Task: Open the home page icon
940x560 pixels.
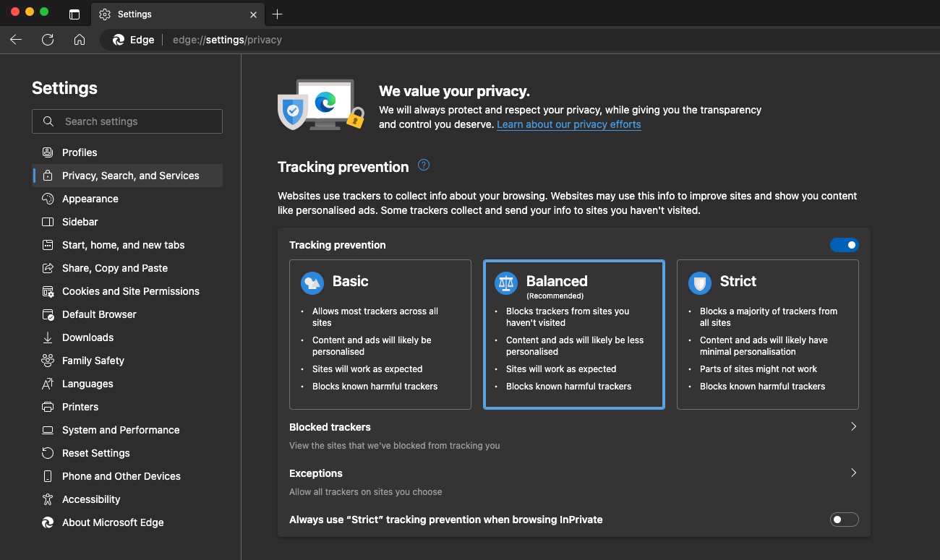Action: [80, 40]
